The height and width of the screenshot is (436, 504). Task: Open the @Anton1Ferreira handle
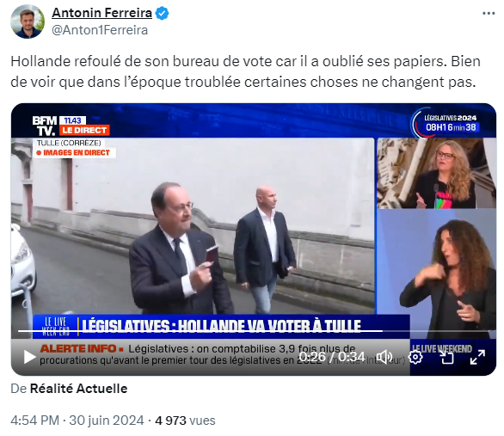click(x=100, y=30)
